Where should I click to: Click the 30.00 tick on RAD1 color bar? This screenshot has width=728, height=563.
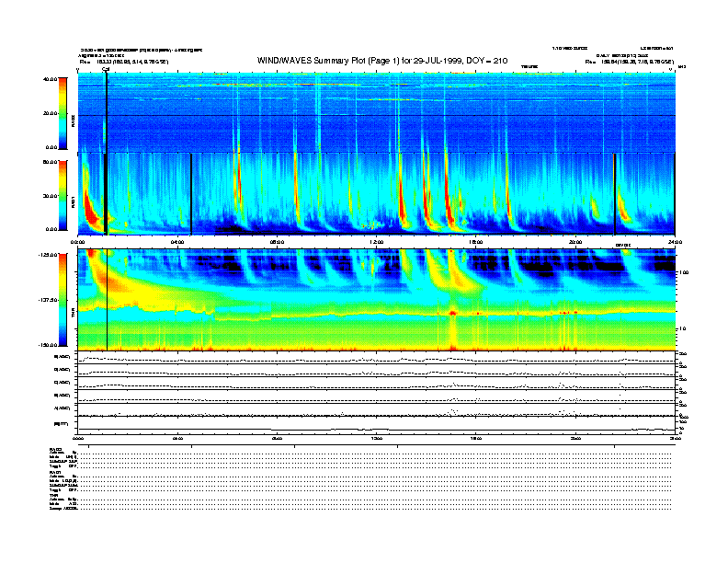[x=50, y=196]
